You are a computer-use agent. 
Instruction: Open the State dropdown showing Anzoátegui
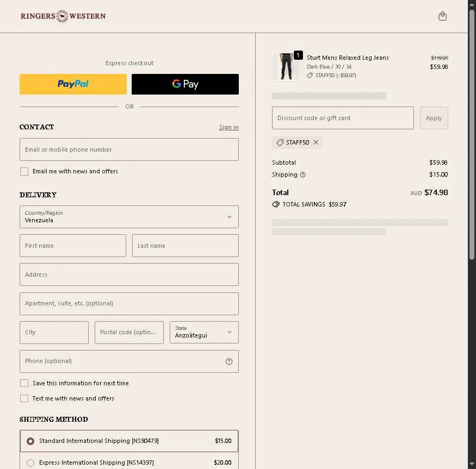pyautogui.click(x=204, y=332)
